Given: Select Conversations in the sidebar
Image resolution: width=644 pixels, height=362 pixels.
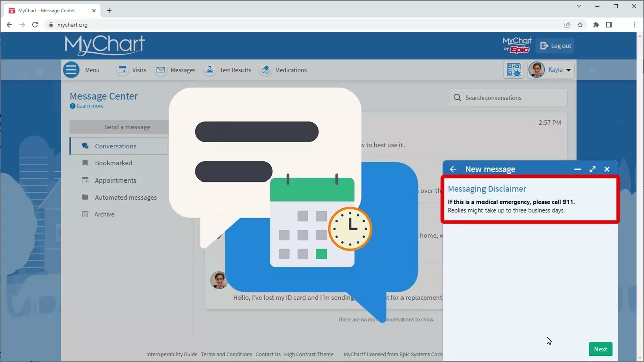Looking at the screenshot, I should (x=116, y=146).
